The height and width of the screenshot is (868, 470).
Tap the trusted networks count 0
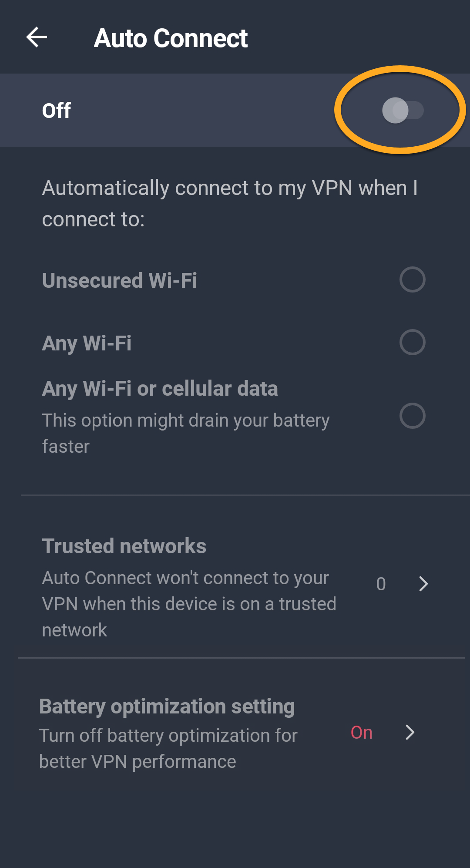[x=381, y=584]
